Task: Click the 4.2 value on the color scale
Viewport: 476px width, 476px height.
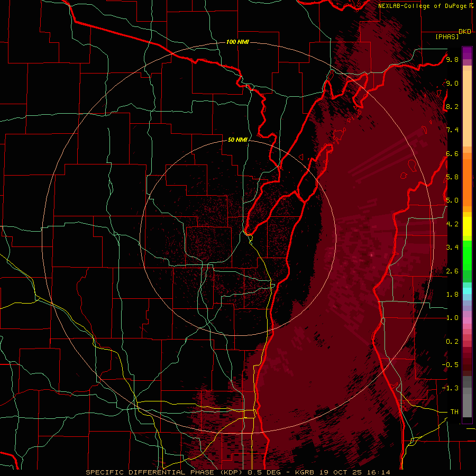Action: coord(452,224)
